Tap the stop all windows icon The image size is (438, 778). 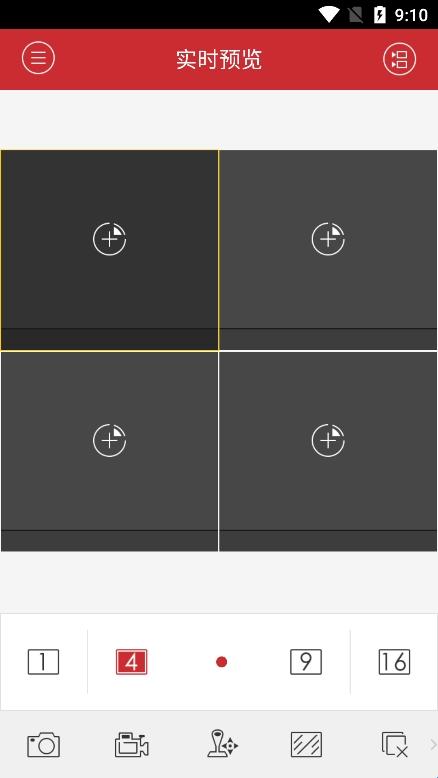(395, 744)
